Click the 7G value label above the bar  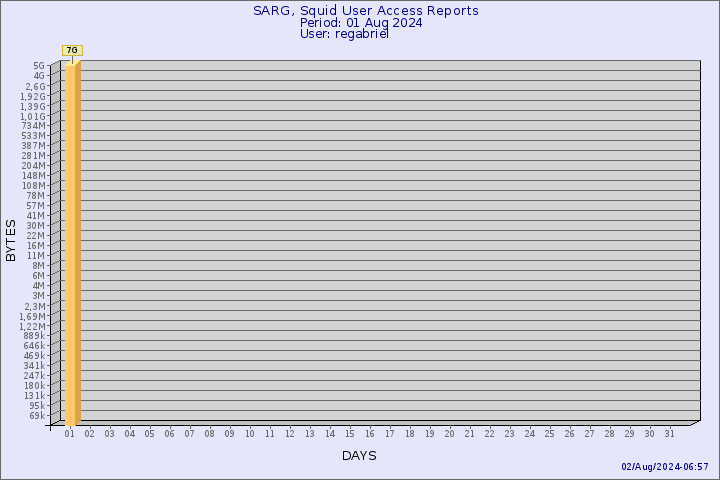tap(72, 49)
